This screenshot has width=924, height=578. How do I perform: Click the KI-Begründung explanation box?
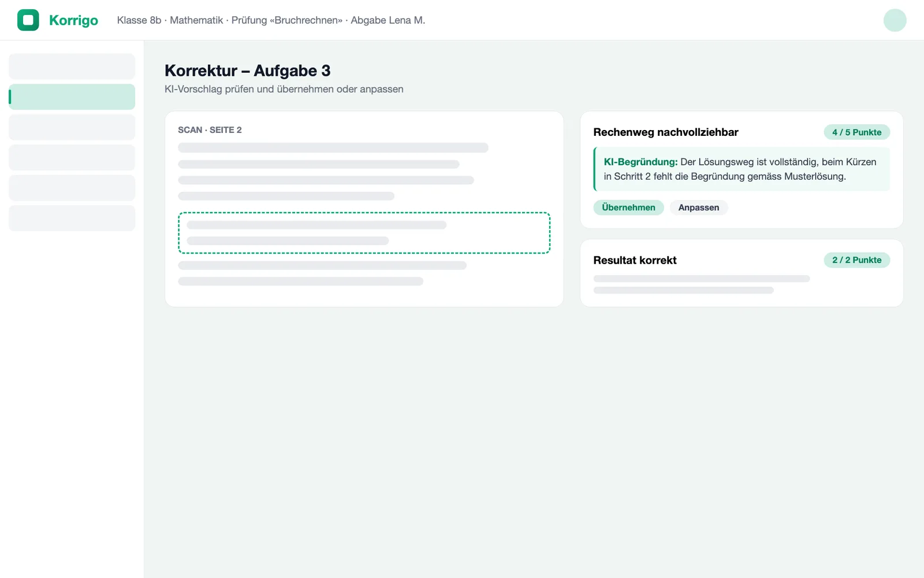[742, 169]
